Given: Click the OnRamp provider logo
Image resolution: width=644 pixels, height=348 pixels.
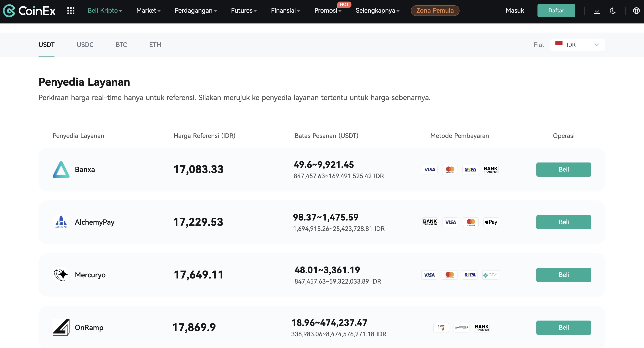Looking at the screenshot, I should [61, 327].
